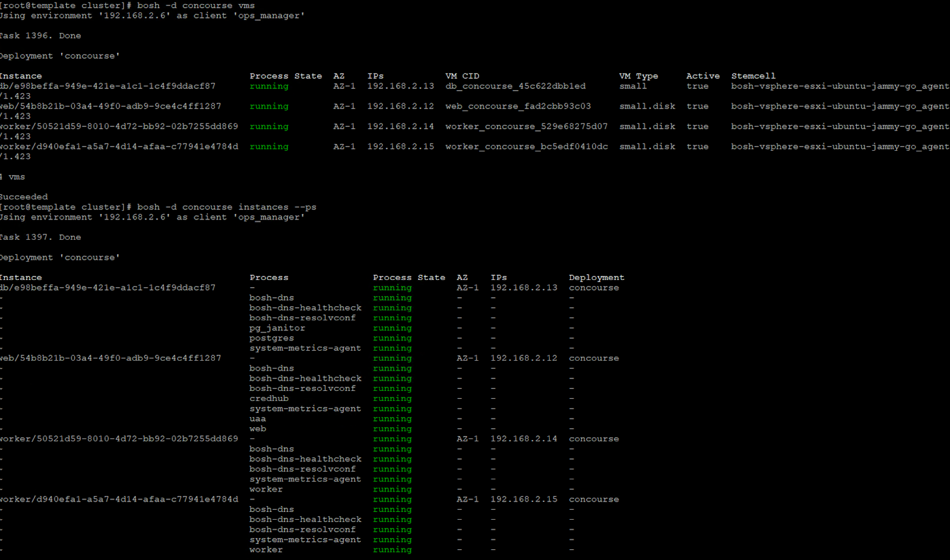Click the 'VM CID' column header
950x560 pixels.
[463, 76]
